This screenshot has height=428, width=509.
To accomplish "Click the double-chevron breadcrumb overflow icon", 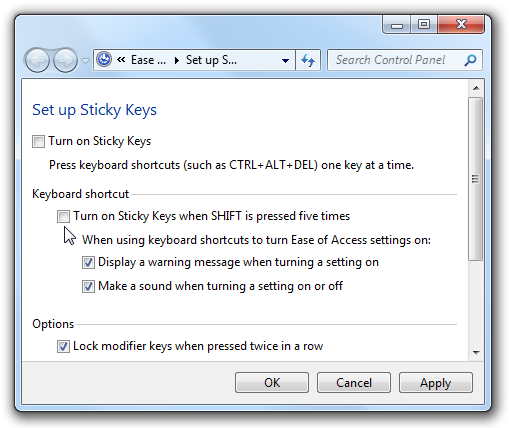I will [121, 60].
